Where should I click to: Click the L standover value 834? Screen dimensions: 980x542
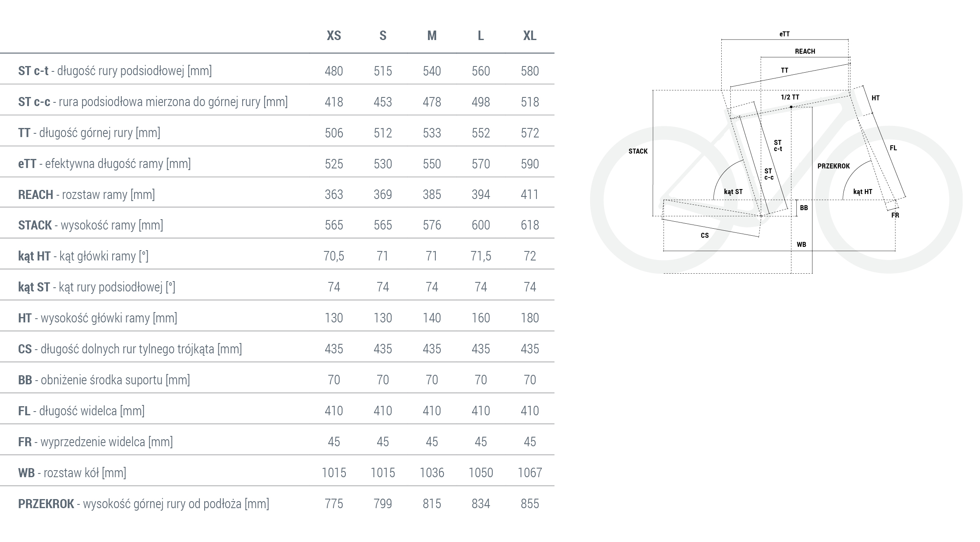pos(481,504)
